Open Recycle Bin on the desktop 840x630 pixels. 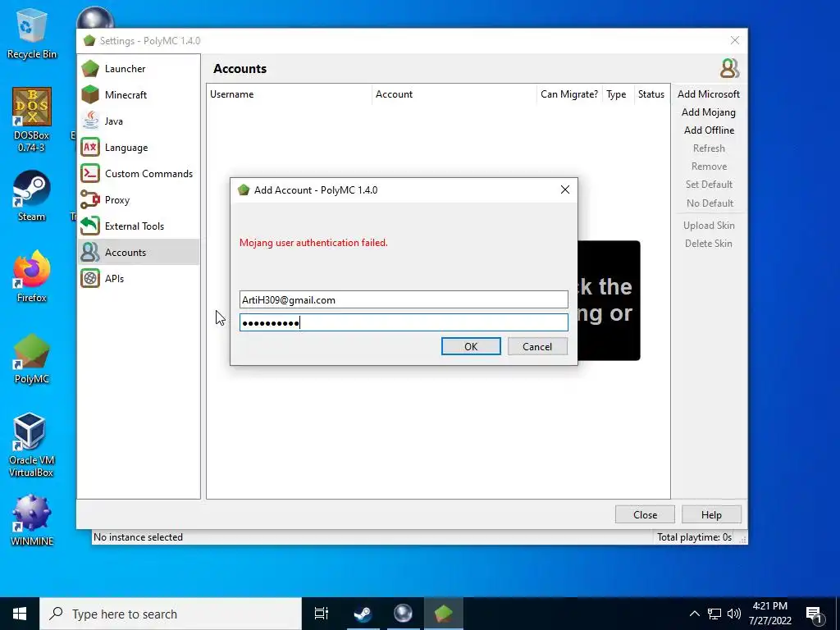(x=32, y=33)
